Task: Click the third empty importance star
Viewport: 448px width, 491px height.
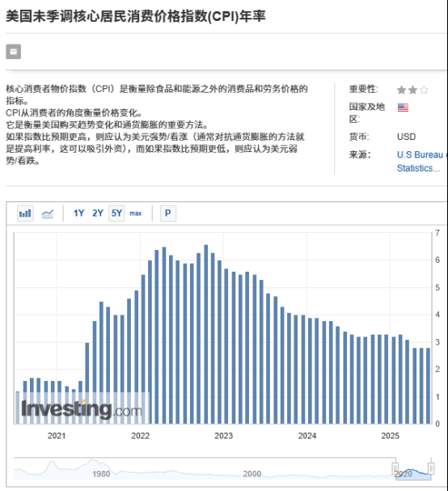Action: [424, 90]
